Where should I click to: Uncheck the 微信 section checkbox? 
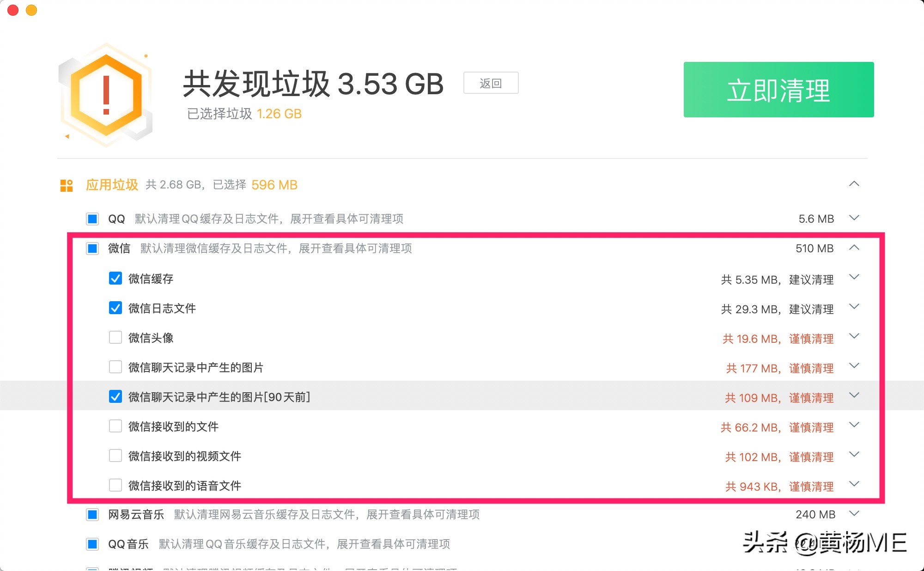pyautogui.click(x=92, y=249)
